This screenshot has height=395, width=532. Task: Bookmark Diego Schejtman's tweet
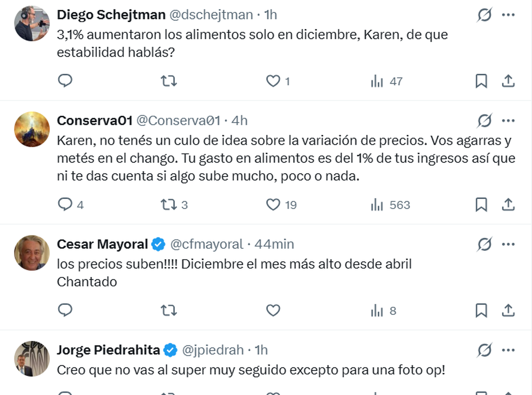tap(481, 81)
